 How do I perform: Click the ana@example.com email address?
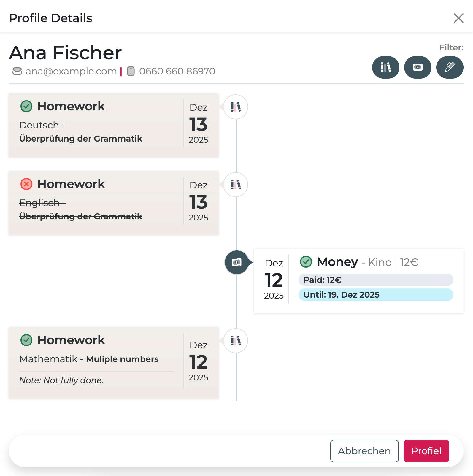click(71, 71)
